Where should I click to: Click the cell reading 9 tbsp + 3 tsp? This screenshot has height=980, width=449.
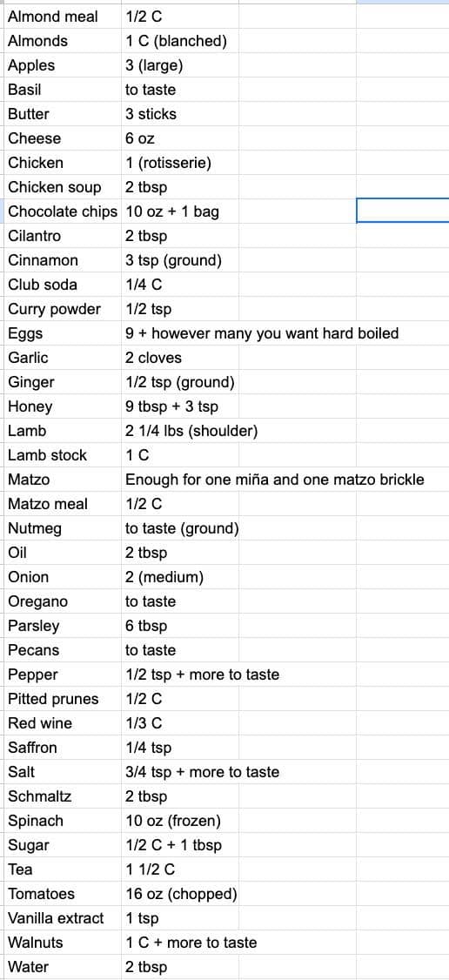pyautogui.click(x=180, y=406)
